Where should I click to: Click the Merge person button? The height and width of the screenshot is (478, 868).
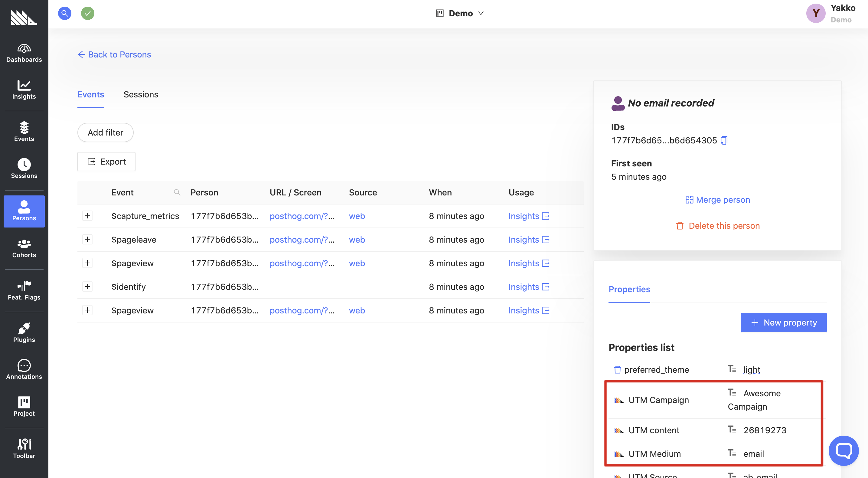pyautogui.click(x=717, y=200)
